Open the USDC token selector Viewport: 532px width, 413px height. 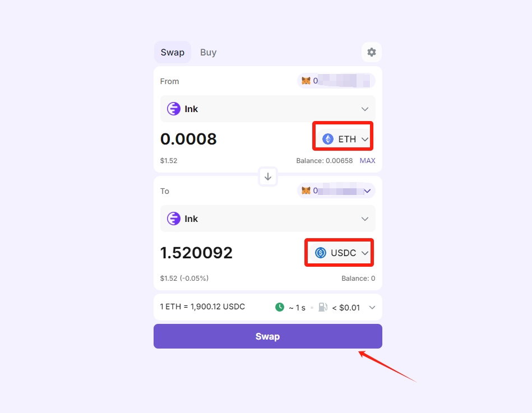340,253
